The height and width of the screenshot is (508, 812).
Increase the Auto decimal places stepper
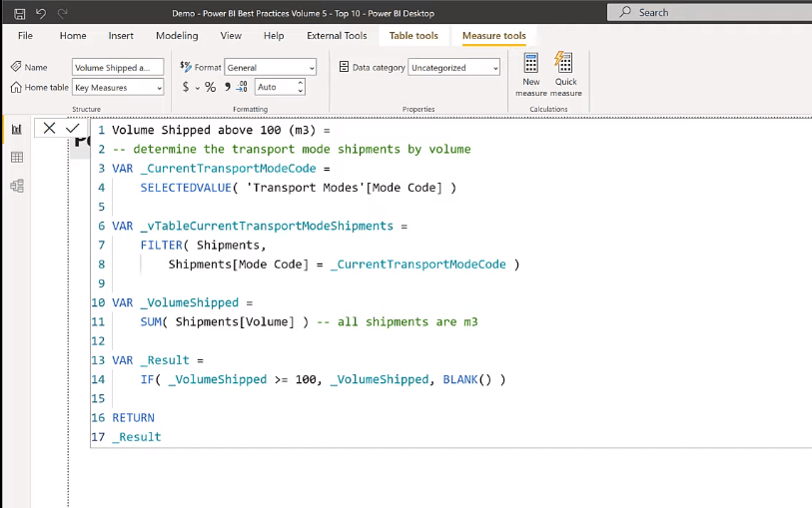coord(301,83)
